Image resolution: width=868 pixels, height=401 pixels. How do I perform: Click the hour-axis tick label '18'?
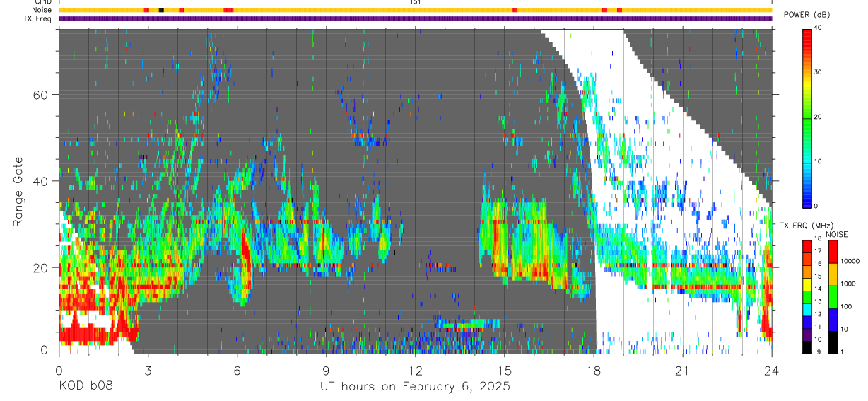(594, 370)
